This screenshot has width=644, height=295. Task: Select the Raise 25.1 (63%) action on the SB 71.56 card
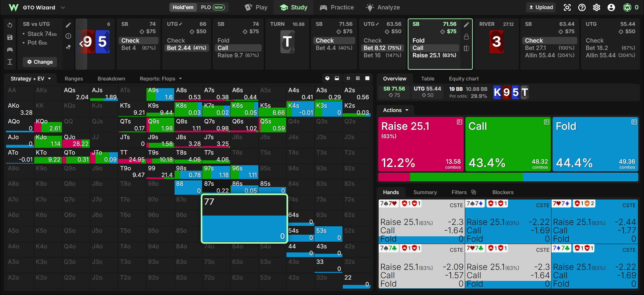[x=434, y=55]
